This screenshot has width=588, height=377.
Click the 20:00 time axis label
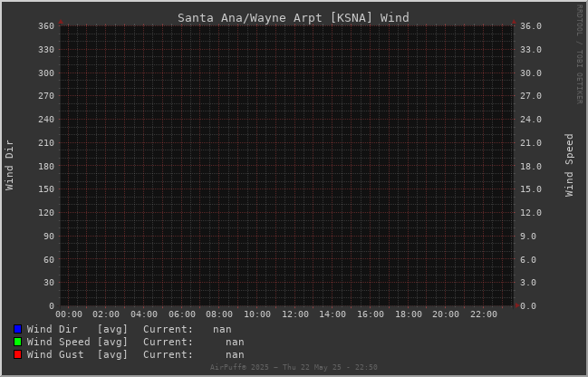pos(446,314)
